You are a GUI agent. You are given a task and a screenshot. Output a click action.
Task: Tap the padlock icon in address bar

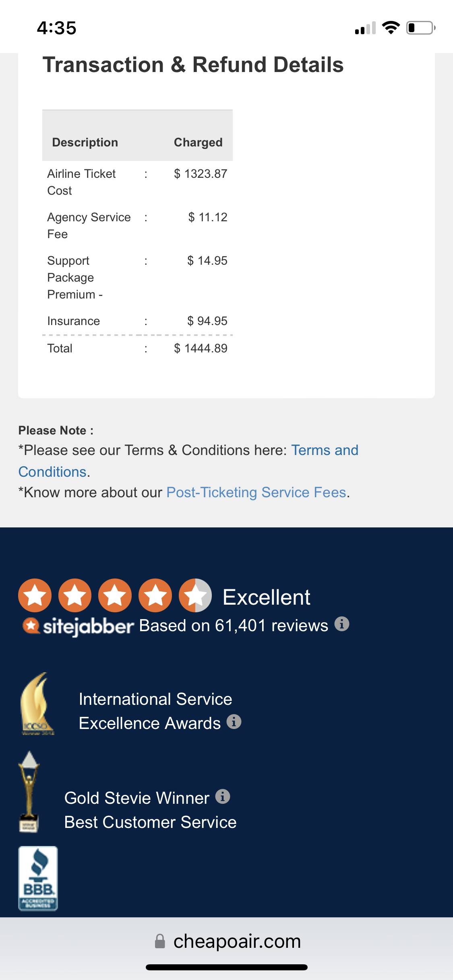[160, 941]
